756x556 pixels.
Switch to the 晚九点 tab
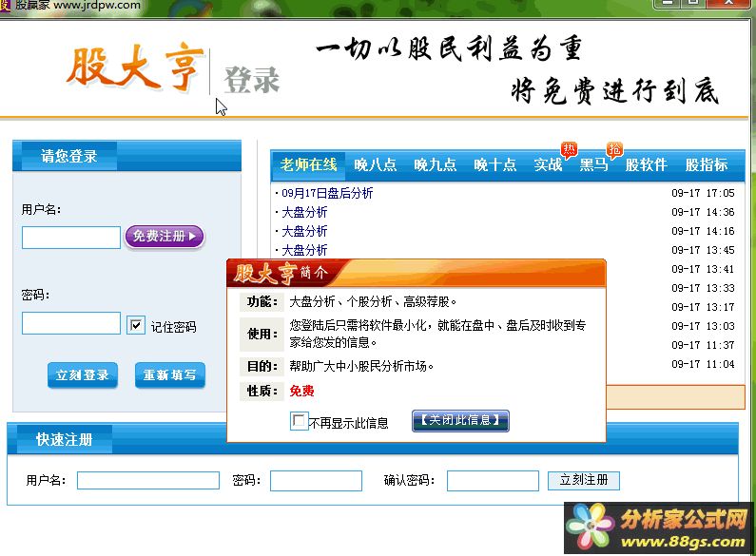(x=435, y=164)
